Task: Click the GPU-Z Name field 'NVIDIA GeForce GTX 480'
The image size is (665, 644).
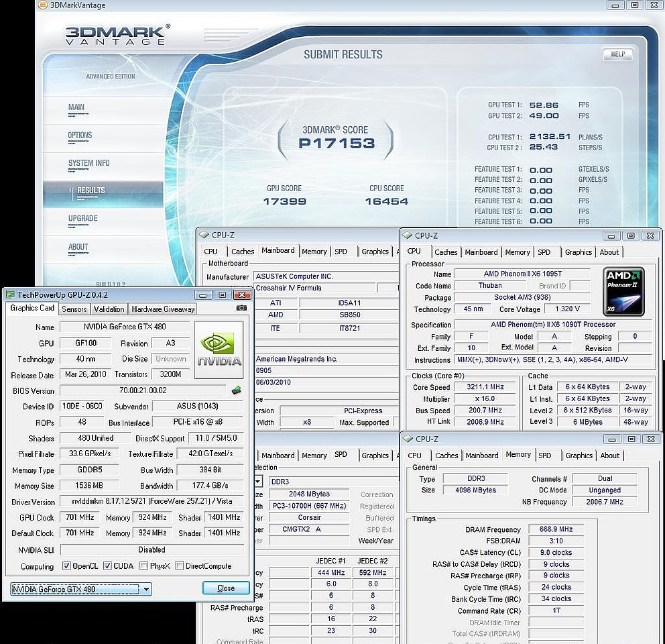Action: pos(125,327)
